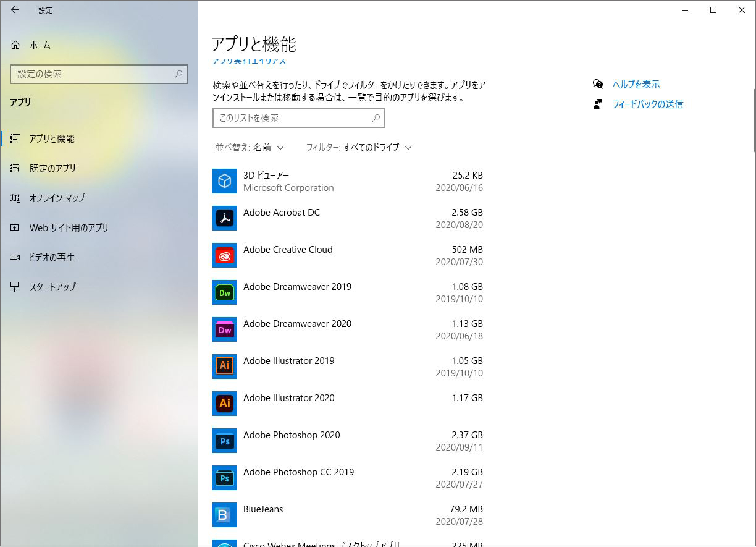Click the Dreamweaver 2019 green Dw icon
Screen dimensions: 756x547
pos(225,292)
